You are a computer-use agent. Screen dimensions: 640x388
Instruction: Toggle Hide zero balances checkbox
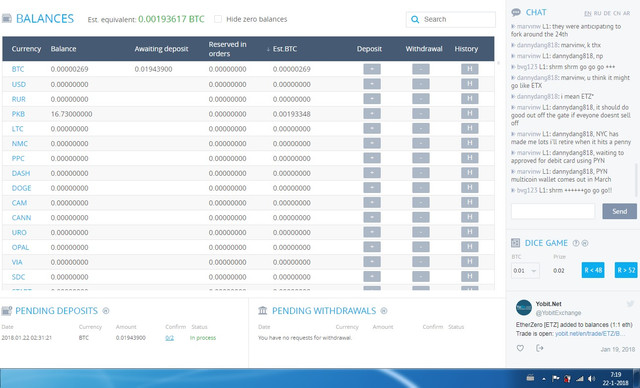(218, 19)
